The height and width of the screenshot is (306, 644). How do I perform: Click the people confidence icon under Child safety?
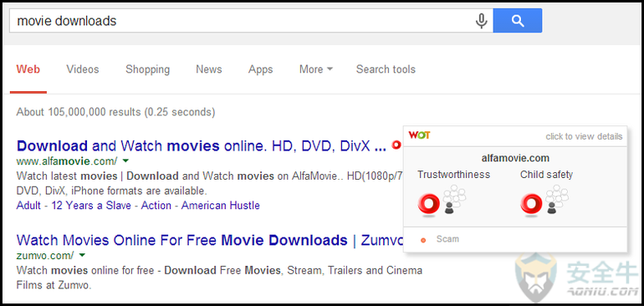point(558,199)
